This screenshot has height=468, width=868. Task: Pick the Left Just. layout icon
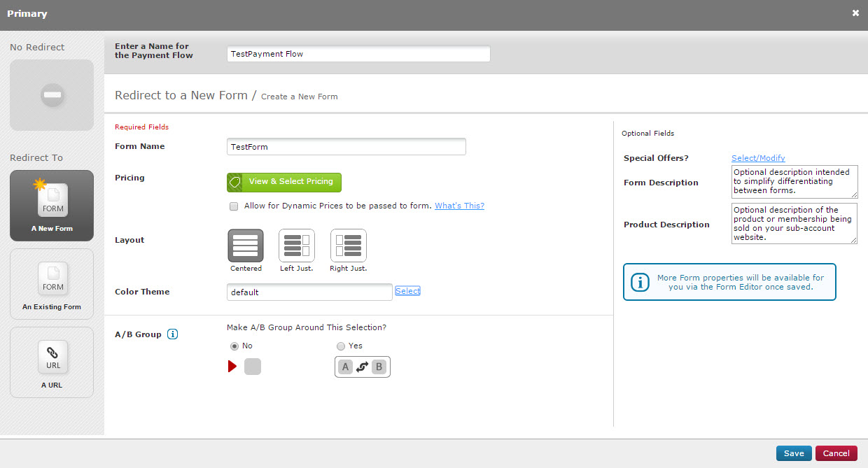tap(297, 246)
